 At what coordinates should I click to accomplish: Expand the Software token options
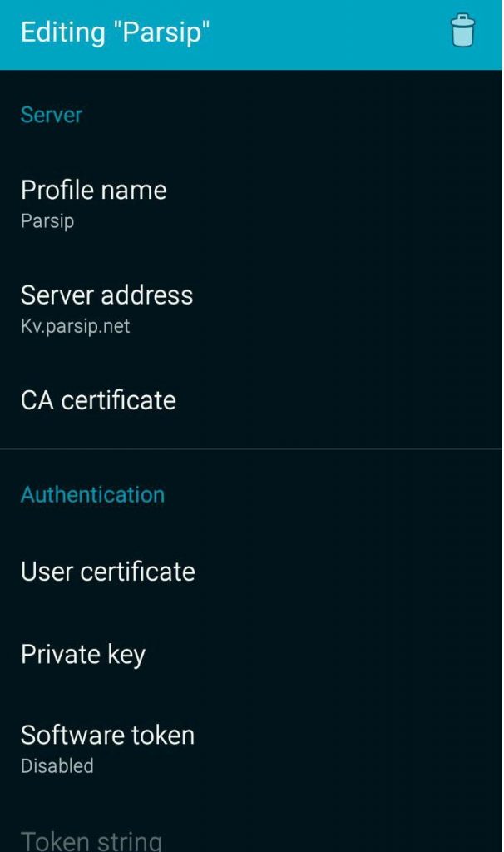[107, 736]
